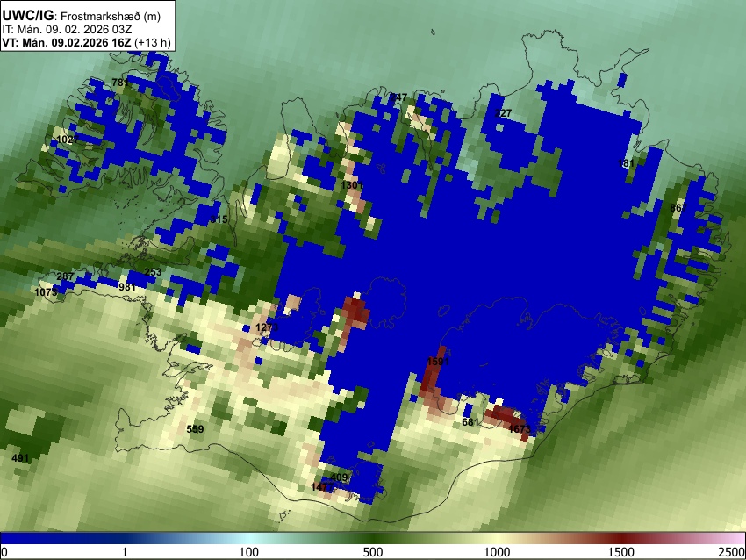Click the 315 value label
The height and width of the screenshot is (560, 746).
coord(219,219)
